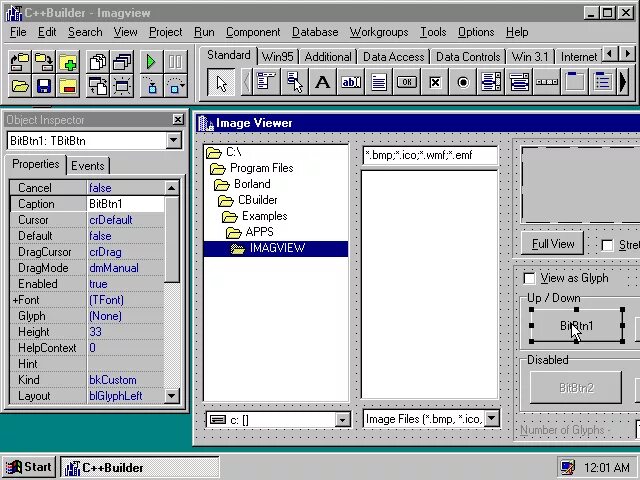The width and height of the screenshot is (640, 480).
Task: Open the Project menu
Action: tap(165, 32)
